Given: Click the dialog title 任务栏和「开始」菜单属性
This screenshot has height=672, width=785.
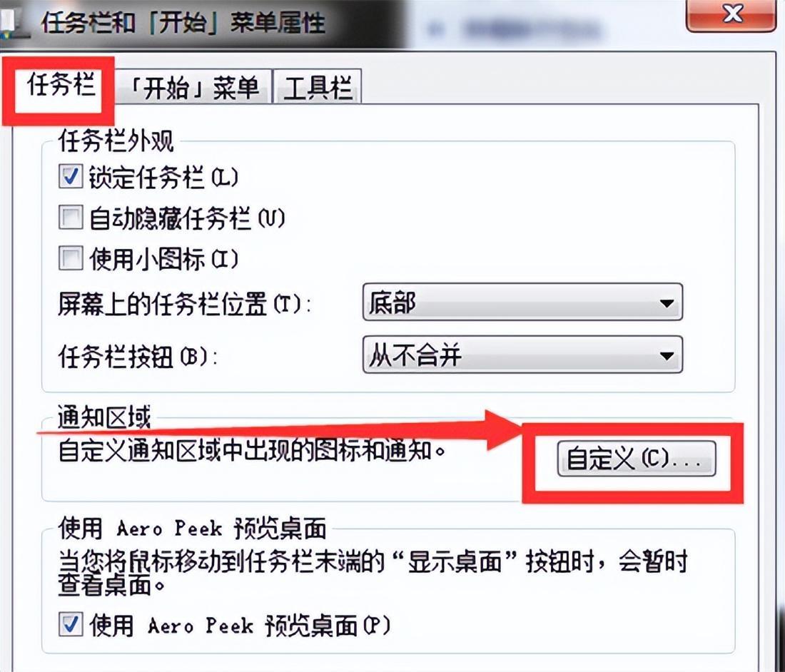Looking at the screenshot, I should point(183,23).
